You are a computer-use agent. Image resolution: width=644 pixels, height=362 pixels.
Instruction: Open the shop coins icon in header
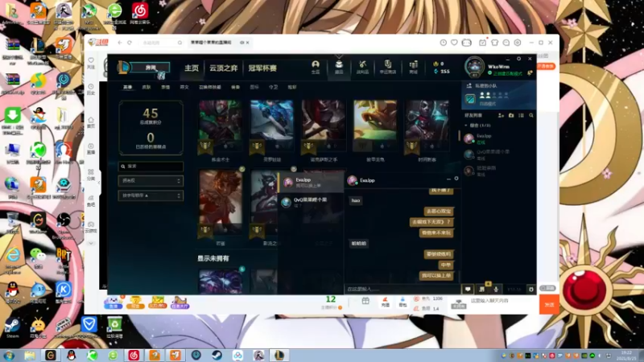pos(413,67)
